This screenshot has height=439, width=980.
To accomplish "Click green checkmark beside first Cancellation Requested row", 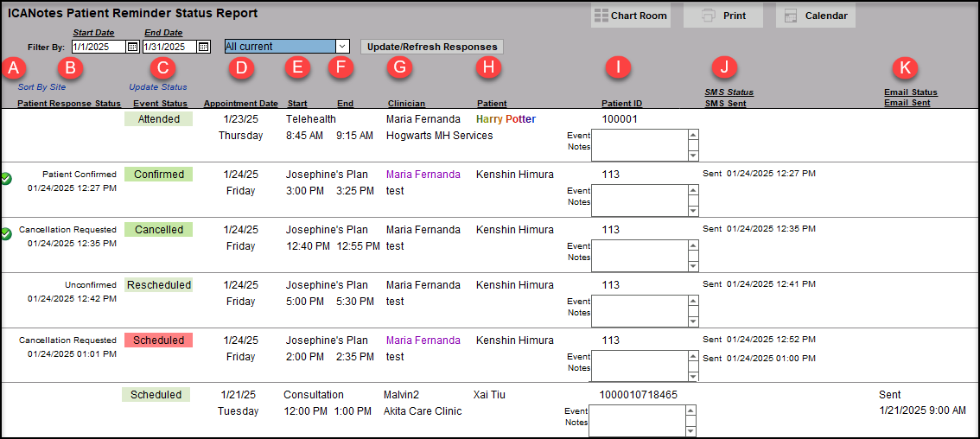I will click(x=7, y=234).
